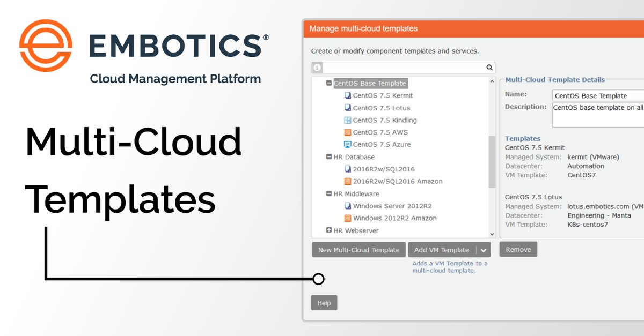Click 'Multi-Cloud Template Details' panel heading

click(555, 80)
